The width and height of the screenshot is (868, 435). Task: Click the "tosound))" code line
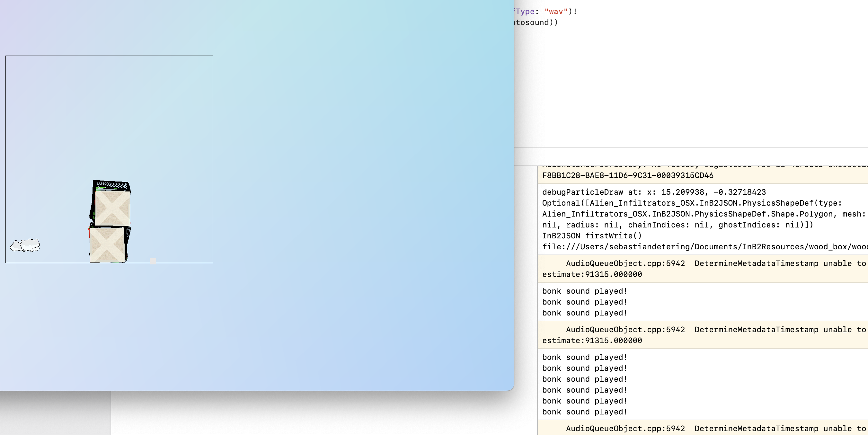[x=536, y=22]
